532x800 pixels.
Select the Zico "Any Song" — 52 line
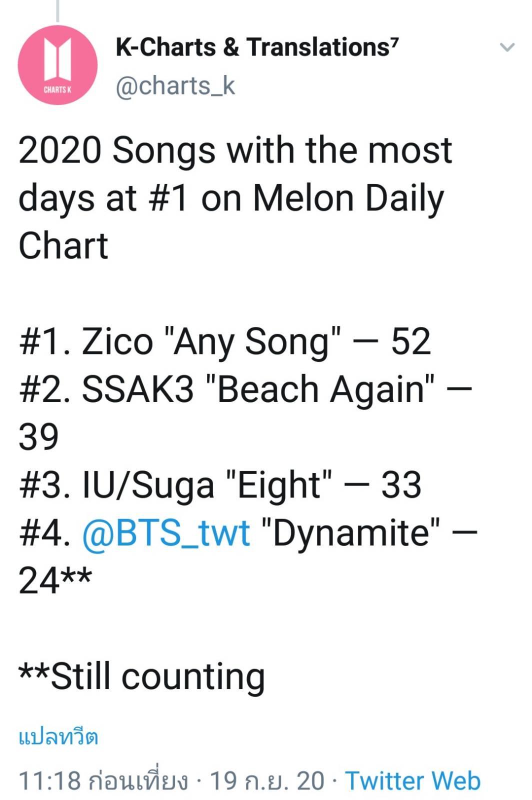[225, 342]
